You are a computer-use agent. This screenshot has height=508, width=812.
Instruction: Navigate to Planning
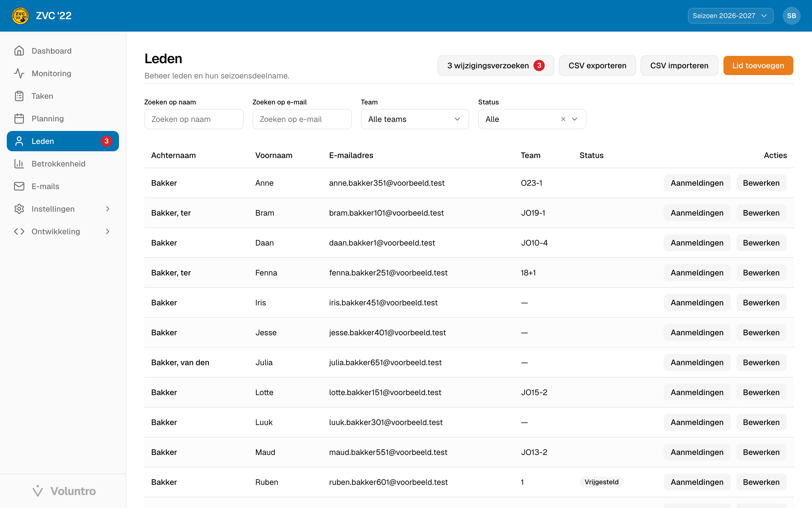click(63, 119)
